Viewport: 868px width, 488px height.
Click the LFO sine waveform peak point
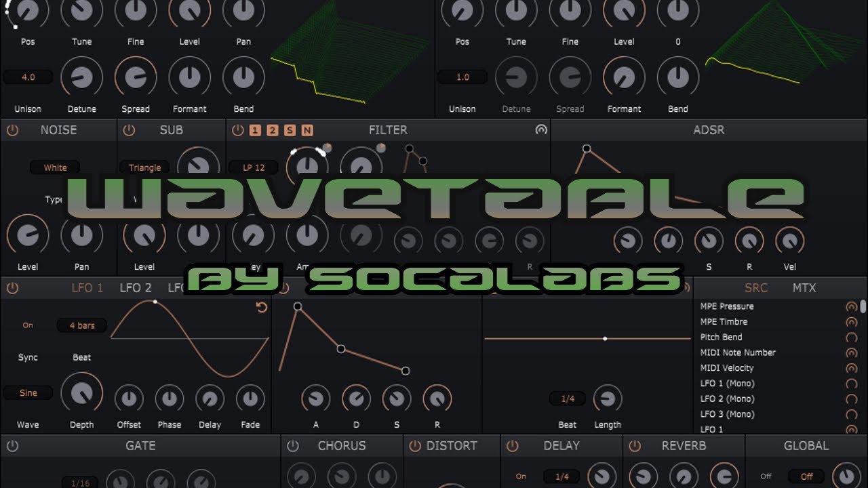(x=155, y=302)
